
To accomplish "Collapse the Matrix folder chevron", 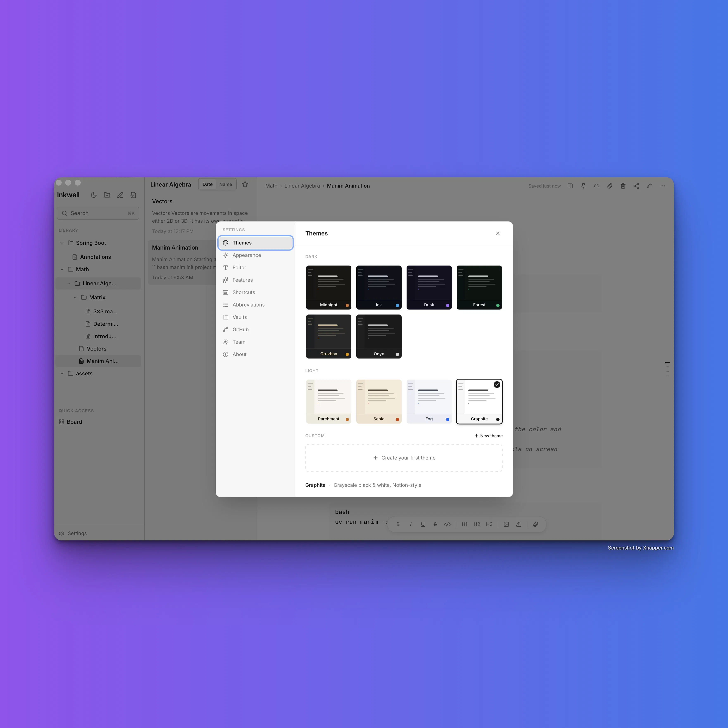I will pos(75,297).
